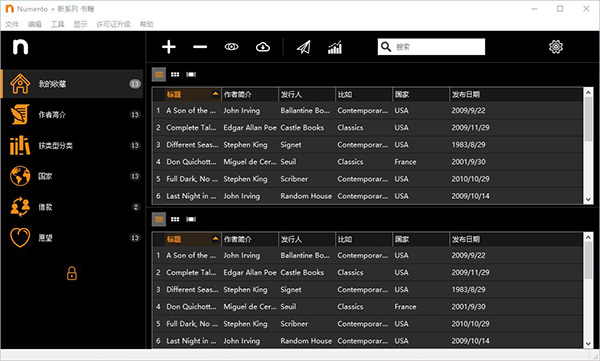The image size is (600, 361).
Task: Sort upper table by 标题 column header
Action: (x=192, y=94)
